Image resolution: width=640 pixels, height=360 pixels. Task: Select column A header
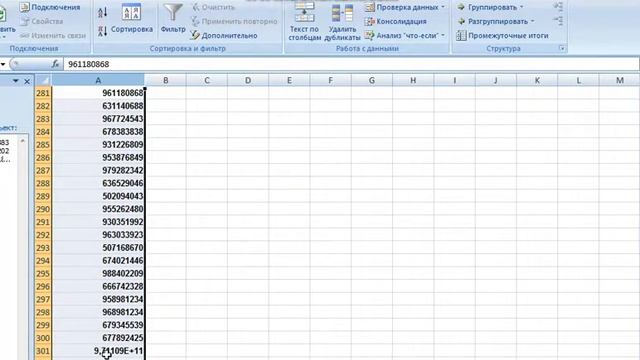tap(98, 80)
